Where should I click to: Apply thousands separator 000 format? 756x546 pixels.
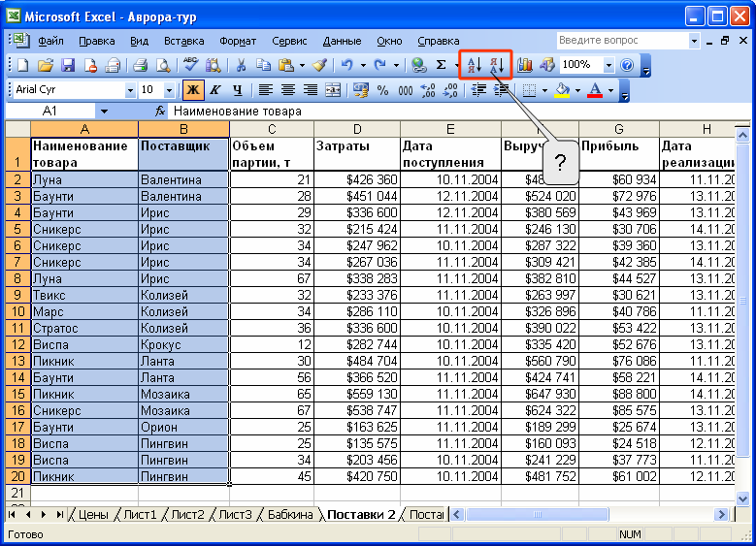405,90
